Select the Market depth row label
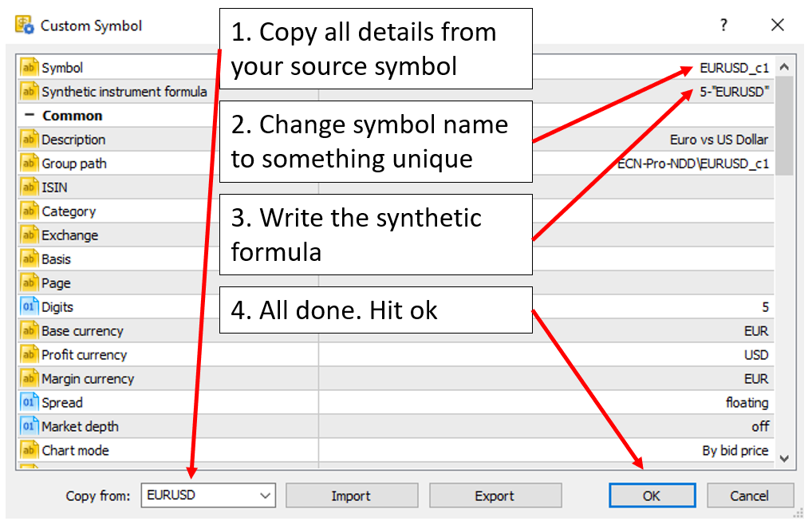This screenshot has width=812, height=525. [81, 427]
